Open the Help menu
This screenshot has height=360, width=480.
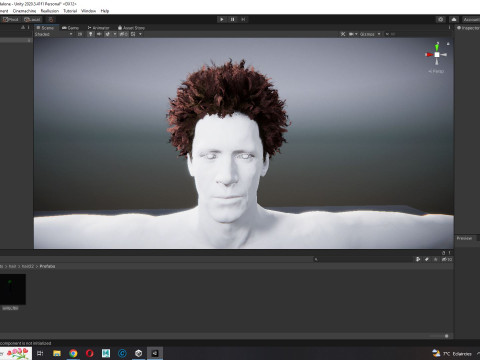pos(105,11)
